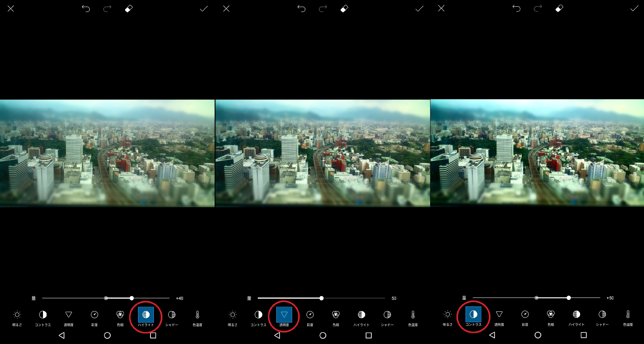This screenshot has height=344, width=644.
Task: Tap 色温度 thermometer icon in middle screenshot
Action: tap(413, 315)
